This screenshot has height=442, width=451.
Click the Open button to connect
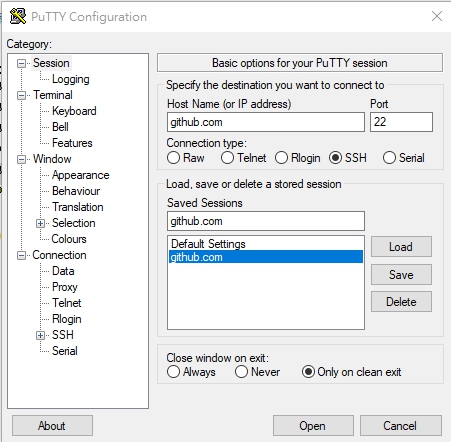coord(313,426)
